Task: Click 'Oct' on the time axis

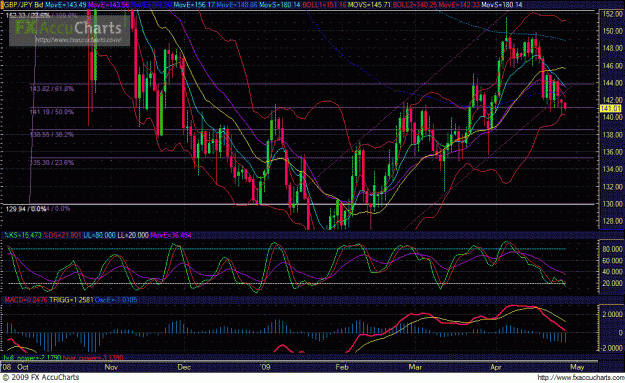Action: (x=23, y=367)
